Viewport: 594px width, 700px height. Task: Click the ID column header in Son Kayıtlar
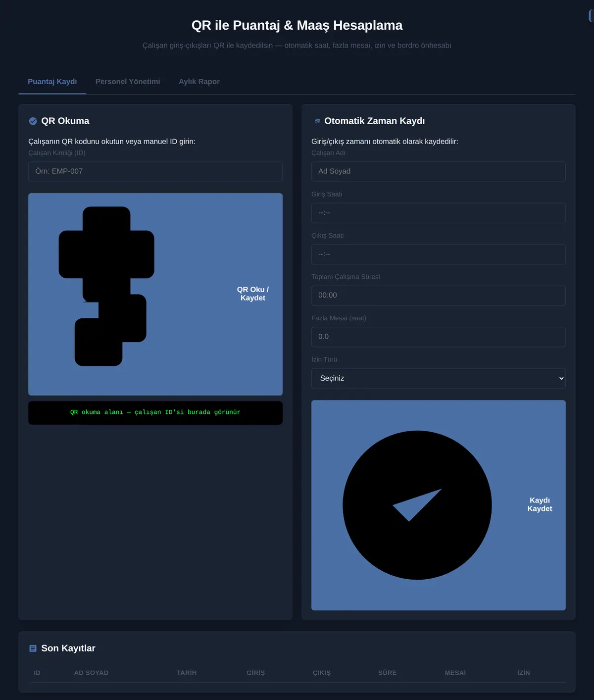pos(37,673)
